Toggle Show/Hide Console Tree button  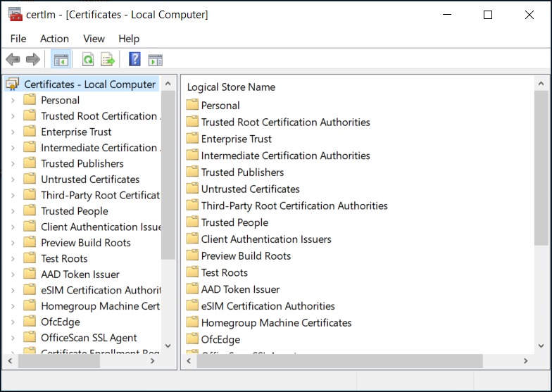coord(61,60)
